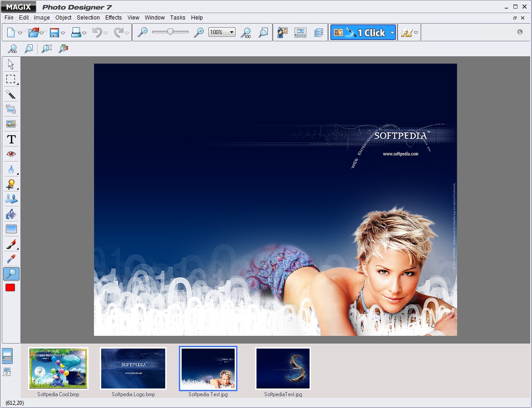This screenshot has width=532, height=408.
Task: Click the New document icon
Action: (x=11, y=33)
